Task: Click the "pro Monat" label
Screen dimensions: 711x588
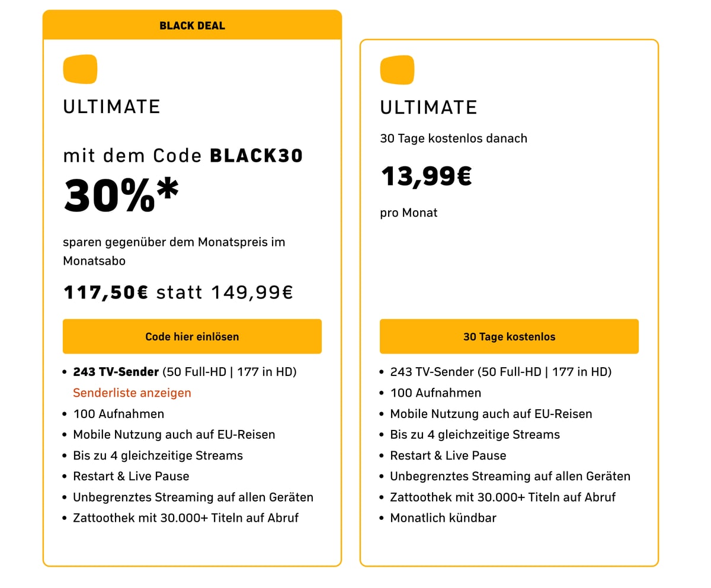Action: pos(409,213)
